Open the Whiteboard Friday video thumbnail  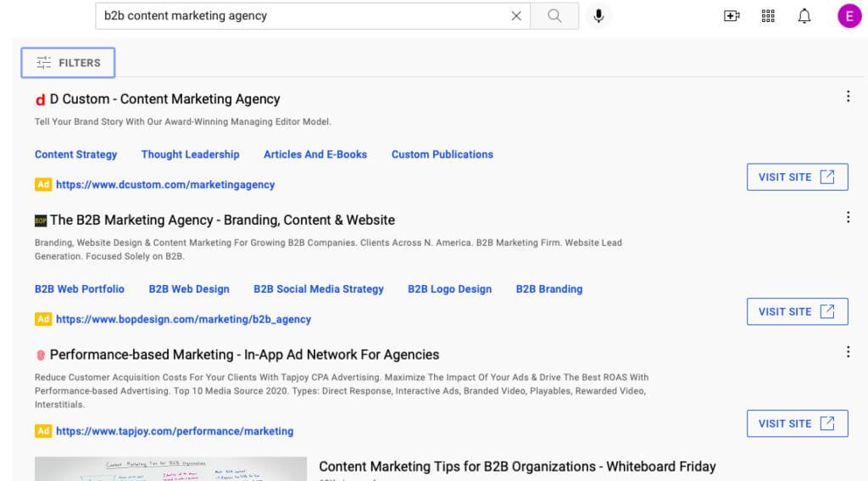point(170,469)
